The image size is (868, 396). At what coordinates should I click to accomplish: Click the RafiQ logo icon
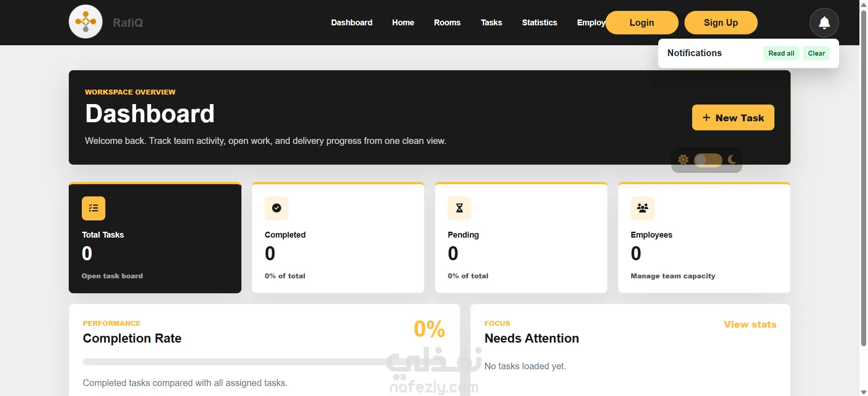click(86, 22)
